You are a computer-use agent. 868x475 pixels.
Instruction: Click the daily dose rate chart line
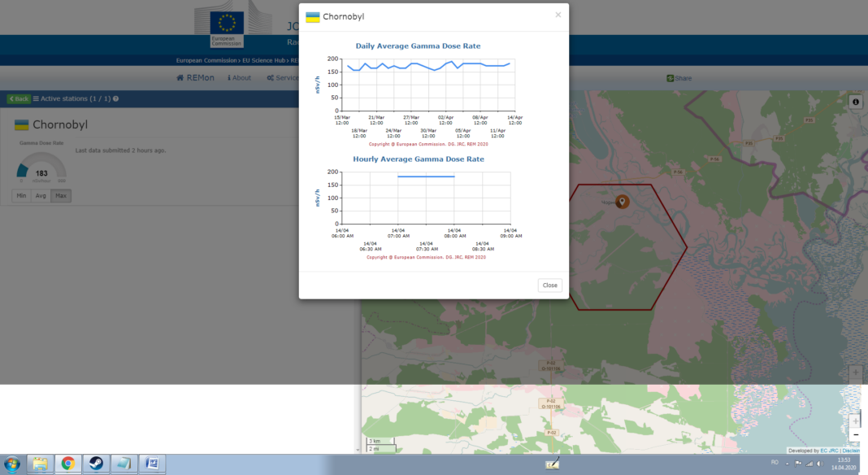[x=429, y=66]
